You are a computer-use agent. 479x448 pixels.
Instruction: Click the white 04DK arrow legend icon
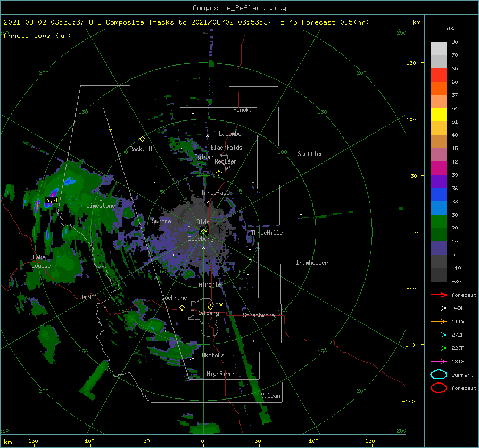(439, 308)
